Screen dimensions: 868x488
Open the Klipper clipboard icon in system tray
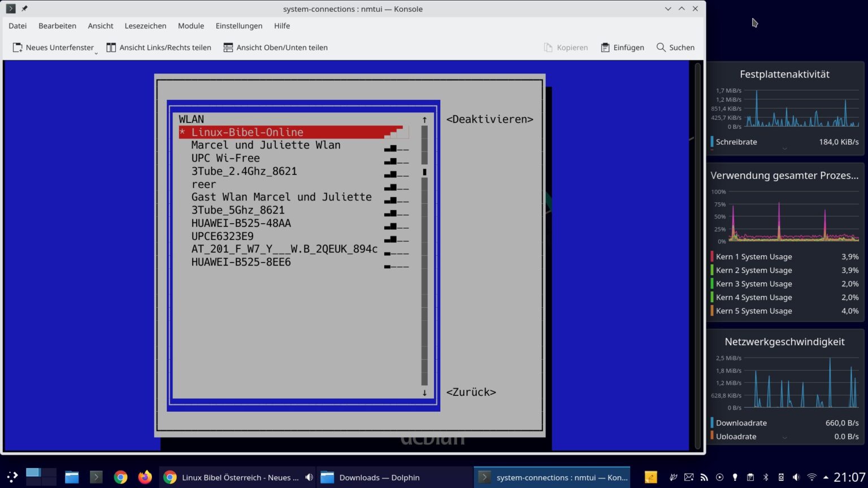click(x=750, y=477)
